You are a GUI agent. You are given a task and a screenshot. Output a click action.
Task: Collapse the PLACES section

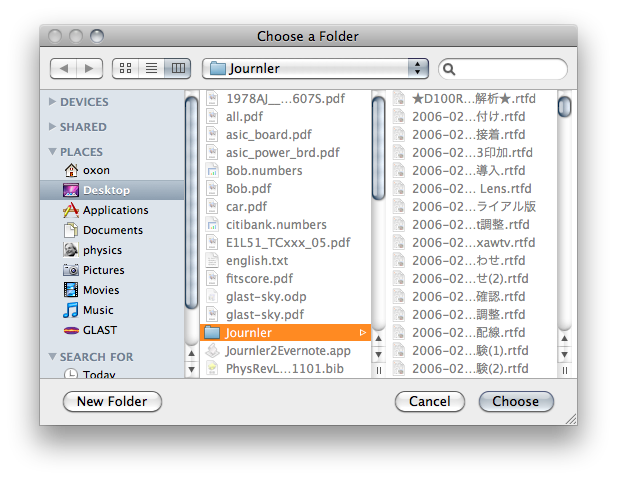[52, 151]
